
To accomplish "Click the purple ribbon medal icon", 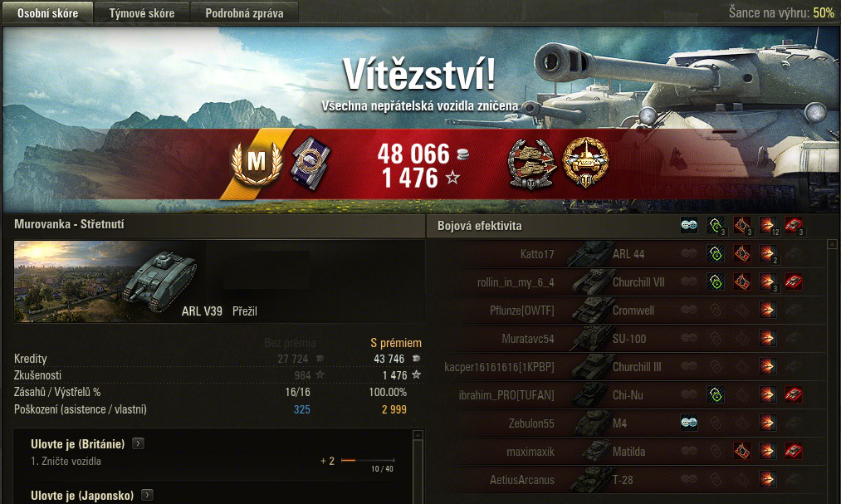I will pyautogui.click(x=310, y=163).
